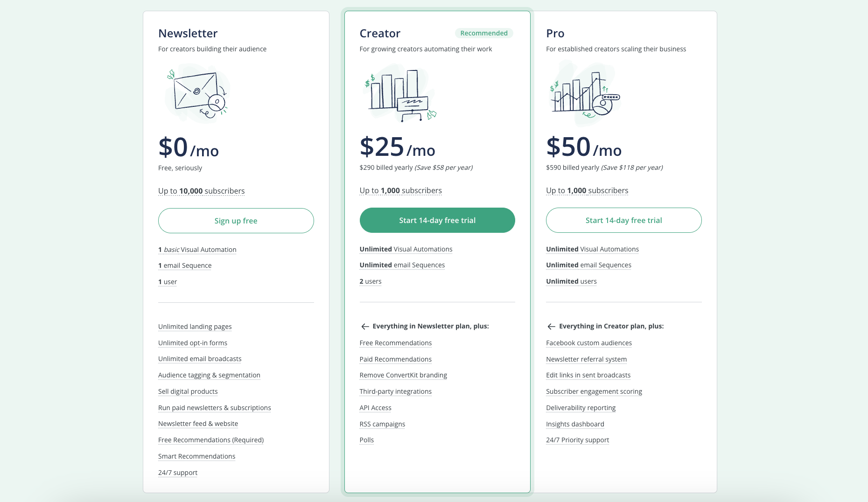Screen dimensions: 868x502
Task: Click the 'Recommended' badge on the Creator plan
Action: coord(483,33)
